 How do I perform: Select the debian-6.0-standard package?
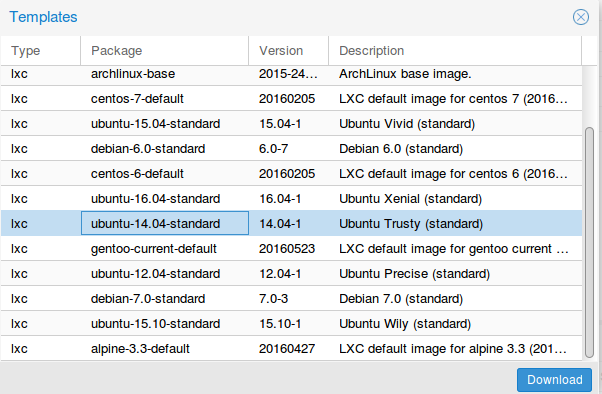pos(148,149)
